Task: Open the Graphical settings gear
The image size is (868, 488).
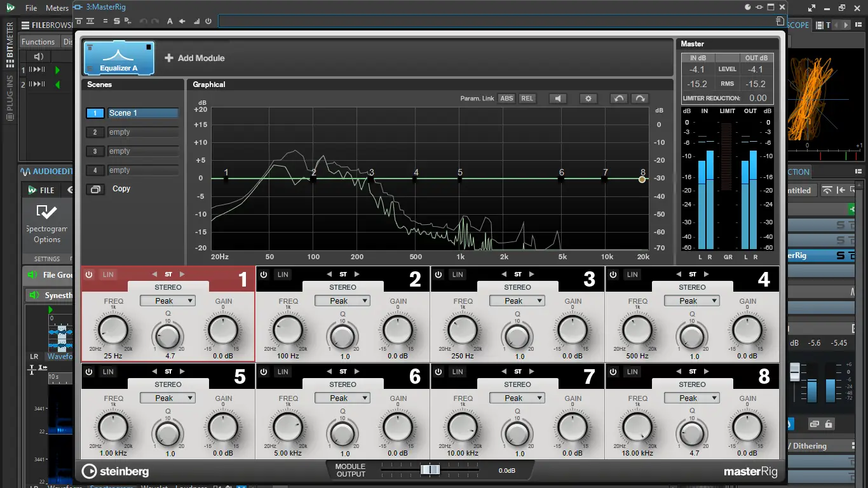Action: [x=588, y=98]
